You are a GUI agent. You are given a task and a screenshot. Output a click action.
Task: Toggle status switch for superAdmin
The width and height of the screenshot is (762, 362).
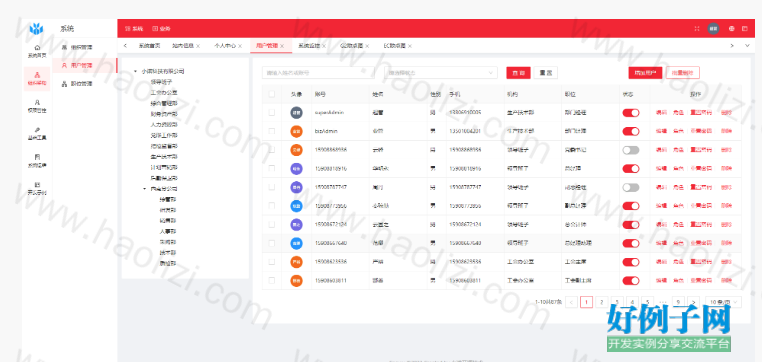pos(631,113)
